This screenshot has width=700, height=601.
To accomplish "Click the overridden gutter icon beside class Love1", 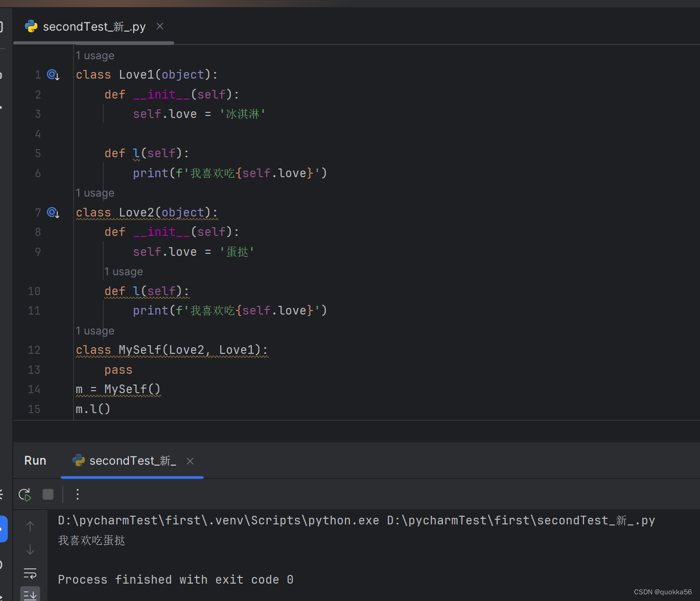I will pos(53,75).
